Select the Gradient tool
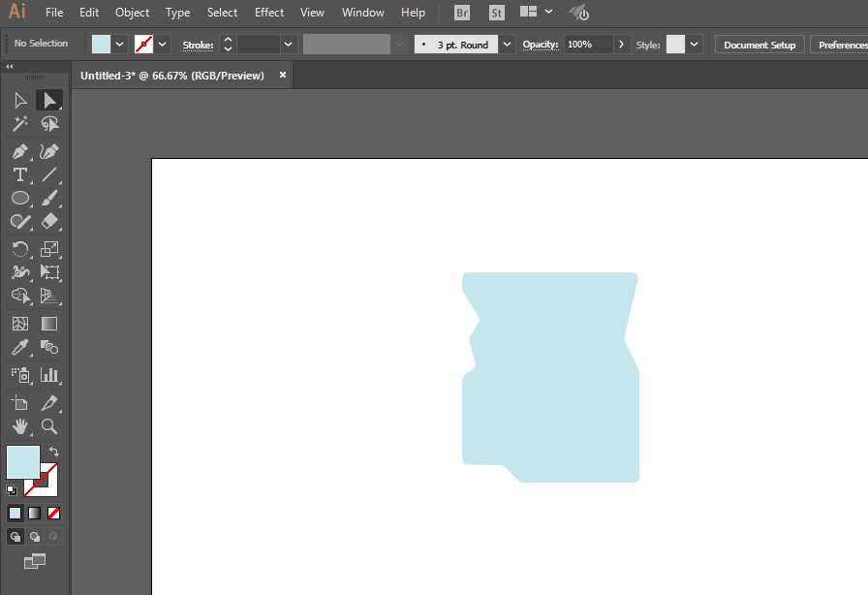This screenshot has height=595, width=868. point(49,324)
